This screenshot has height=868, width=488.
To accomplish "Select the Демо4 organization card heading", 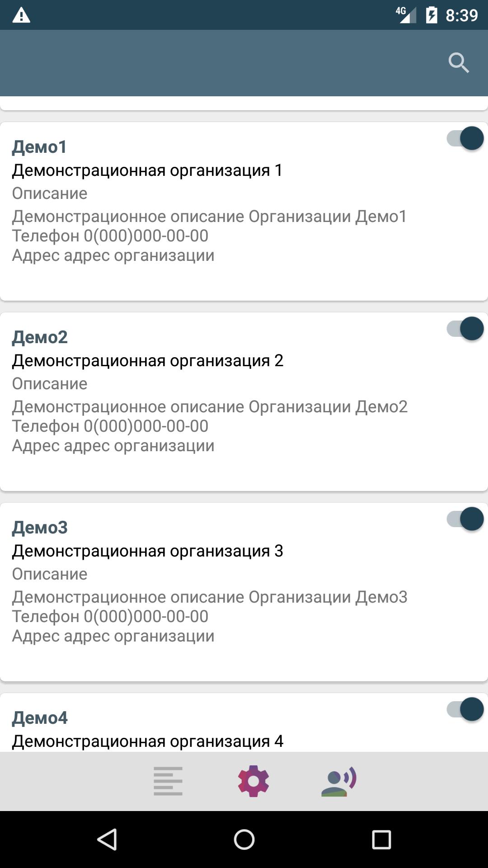I will (x=39, y=718).
